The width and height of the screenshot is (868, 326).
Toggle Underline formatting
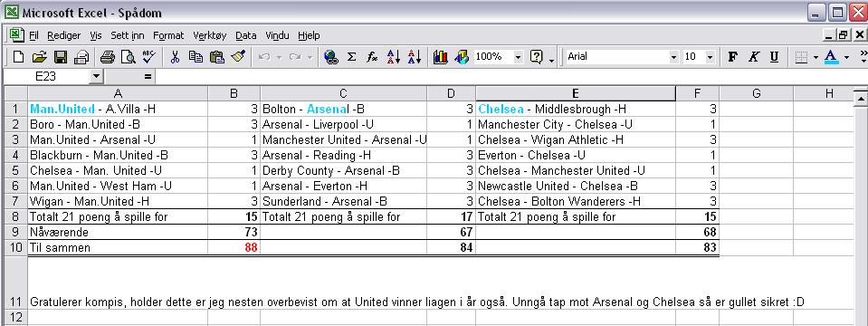click(x=774, y=56)
